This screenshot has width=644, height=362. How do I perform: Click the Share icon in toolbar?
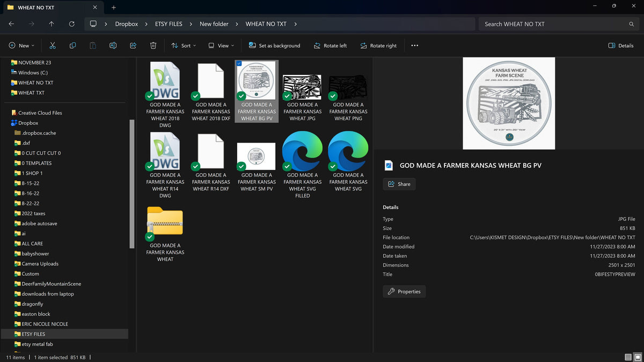pos(133,46)
